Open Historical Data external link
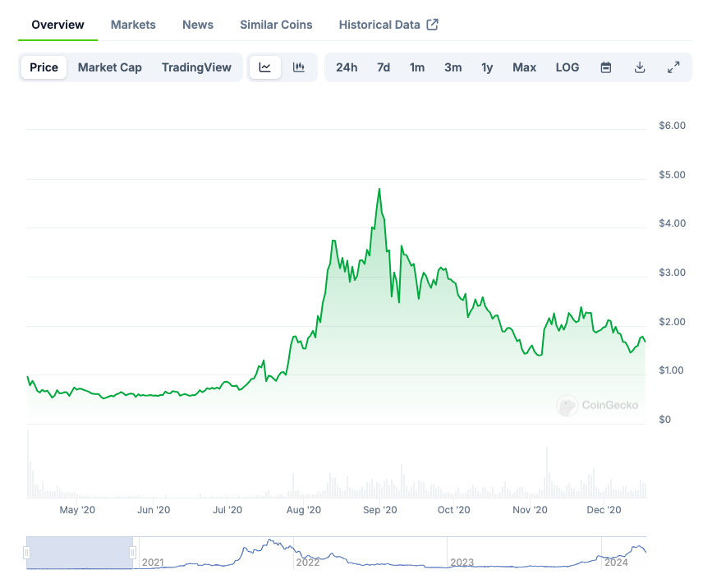 tap(388, 25)
